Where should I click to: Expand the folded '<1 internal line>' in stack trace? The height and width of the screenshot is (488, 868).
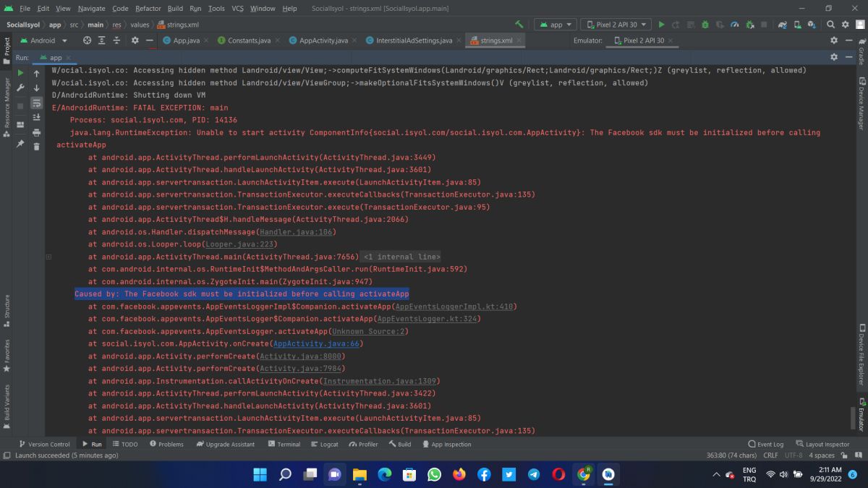[401, 257]
